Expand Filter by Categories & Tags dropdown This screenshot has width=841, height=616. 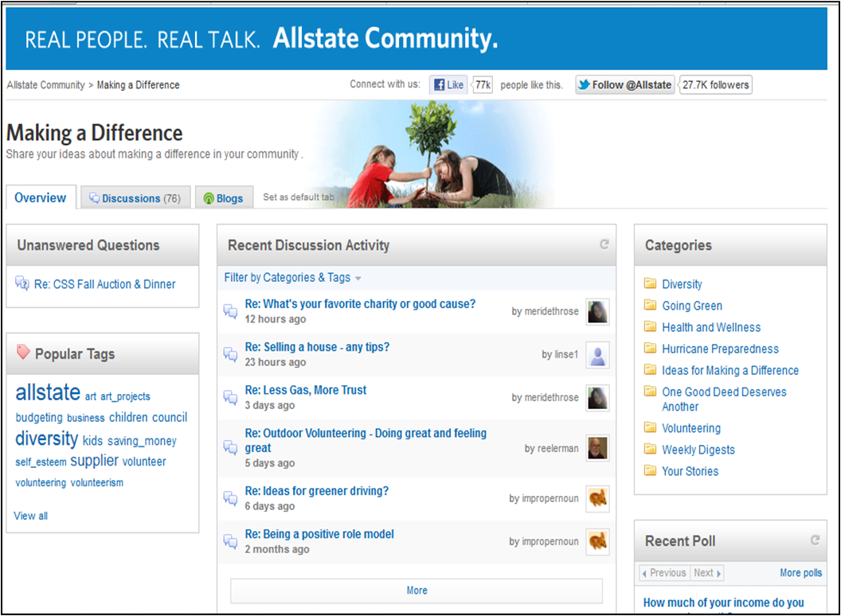tap(292, 278)
